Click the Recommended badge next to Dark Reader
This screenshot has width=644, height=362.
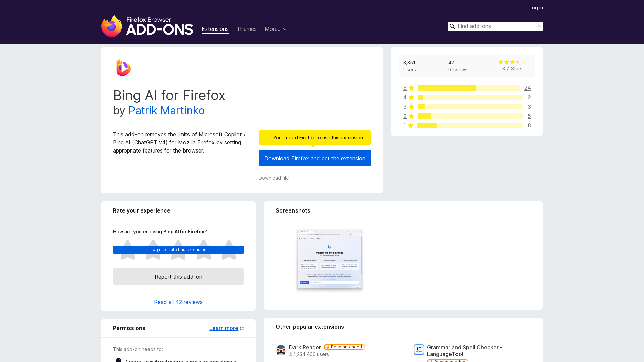click(x=344, y=347)
